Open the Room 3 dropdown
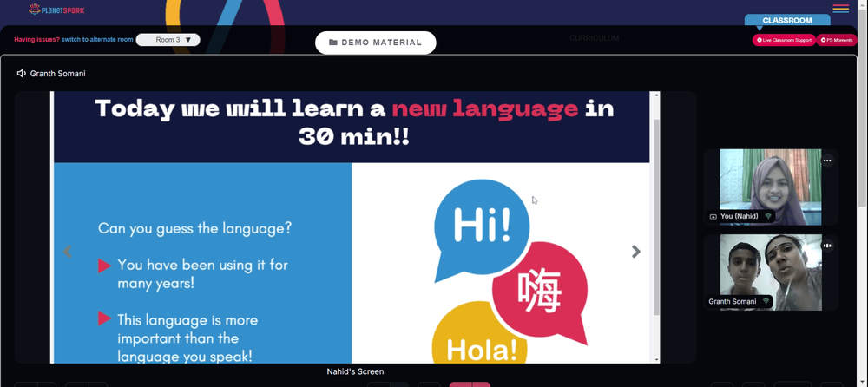 point(168,40)
